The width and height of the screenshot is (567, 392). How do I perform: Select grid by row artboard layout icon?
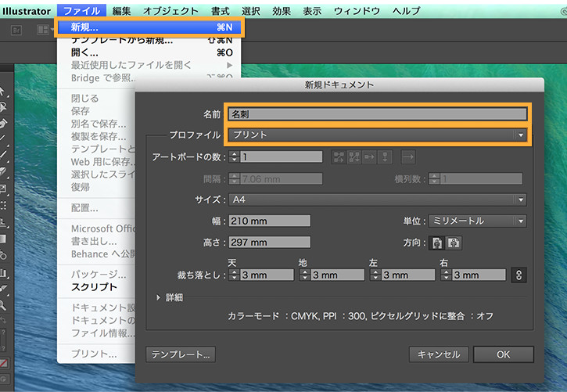click(x=339, y=157)
